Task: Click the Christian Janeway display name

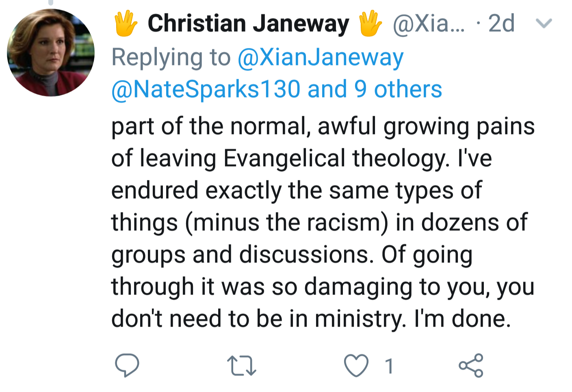Action: click(x=248, y=24)
